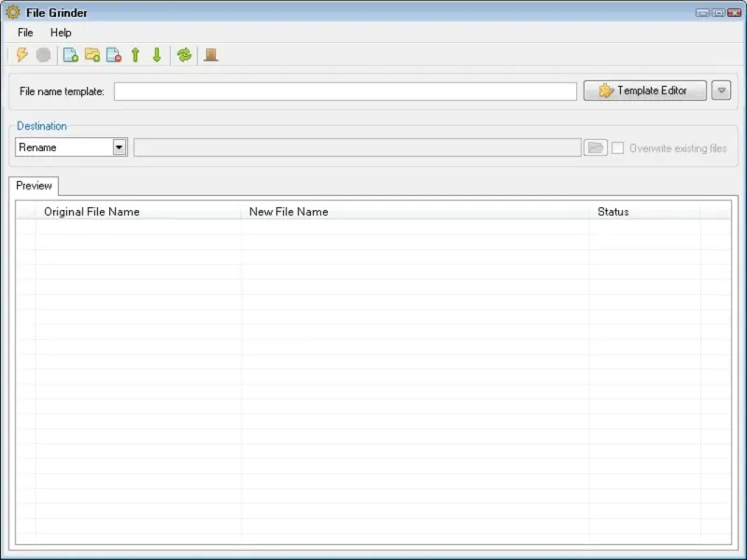Close the File Grinder window

[734, 13]
